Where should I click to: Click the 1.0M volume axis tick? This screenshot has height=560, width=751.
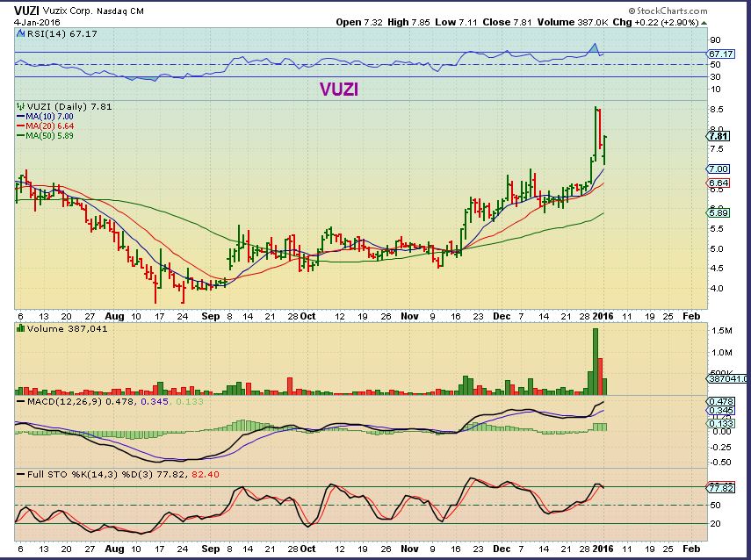tap(722, 352)
